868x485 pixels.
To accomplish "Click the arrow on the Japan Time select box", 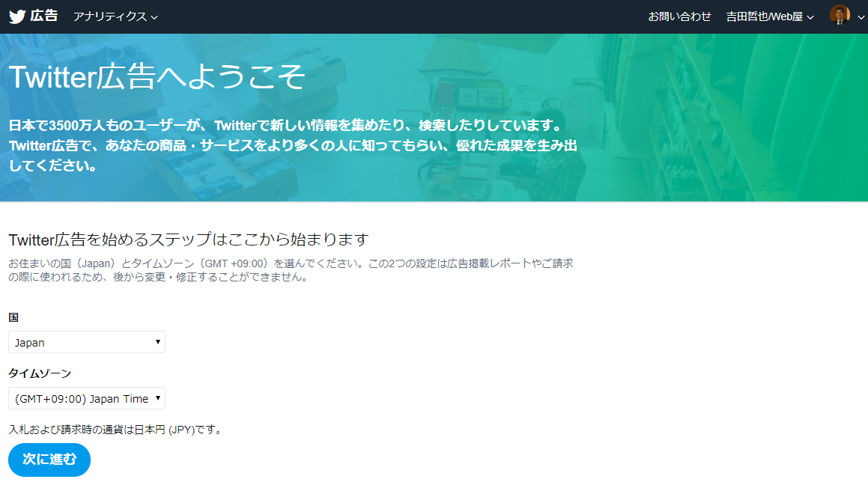I will 157,398.
